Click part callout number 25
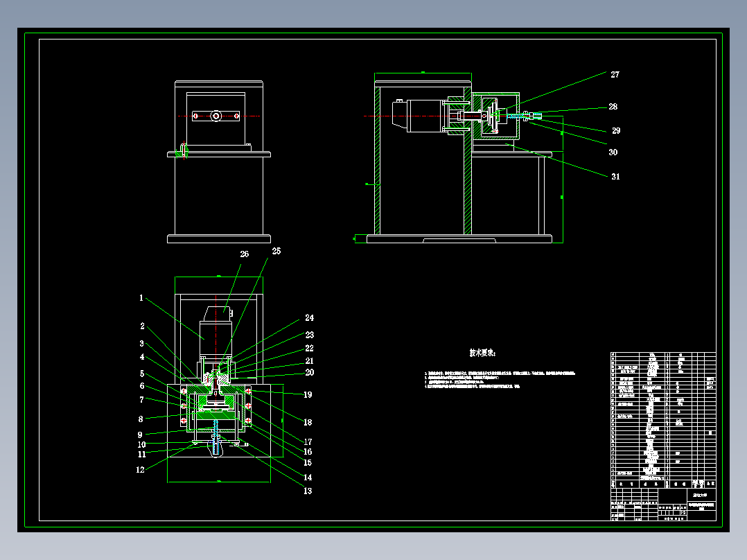 (x=276, y=251)
